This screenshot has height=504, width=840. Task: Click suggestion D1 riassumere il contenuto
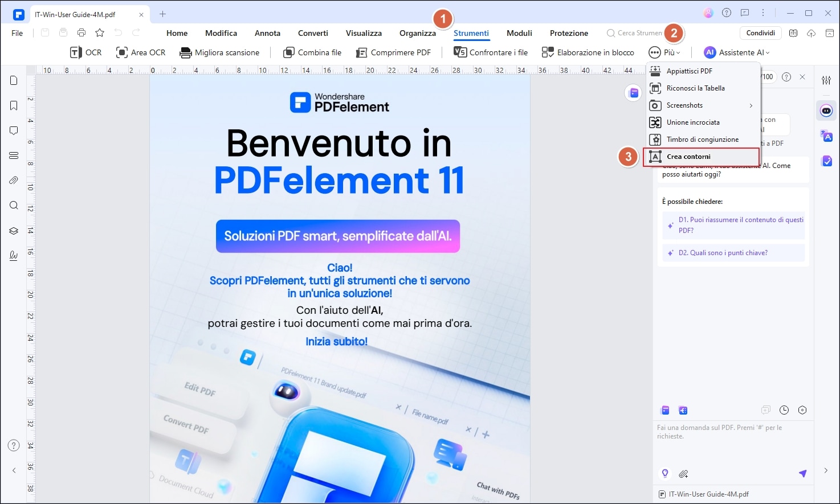point(735,225)
